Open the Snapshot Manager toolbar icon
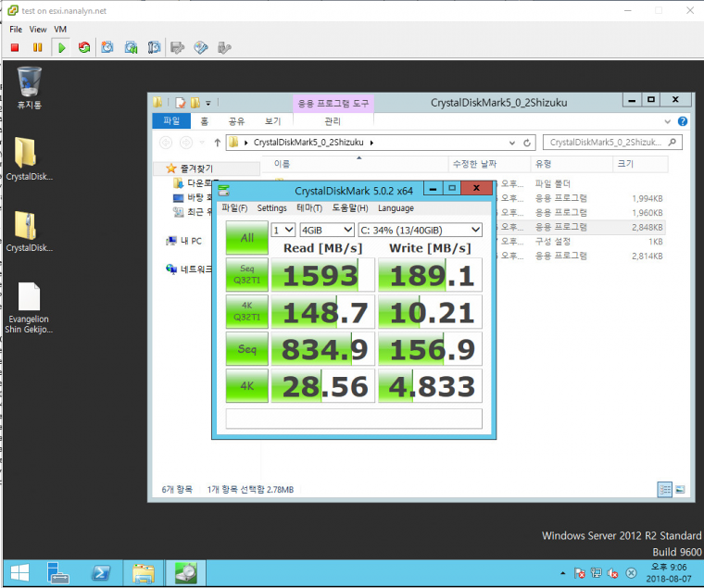The width and height of the screenshot is (704, 588). [154, 47]
